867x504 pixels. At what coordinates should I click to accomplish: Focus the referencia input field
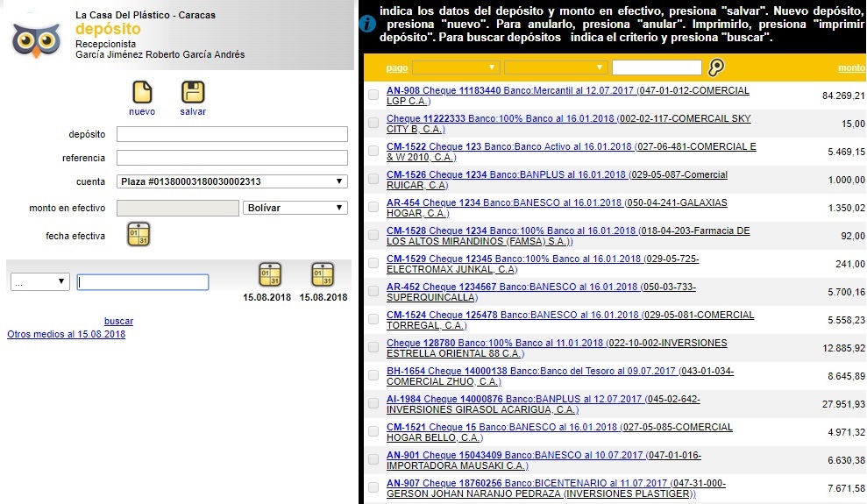click(231, 158)
